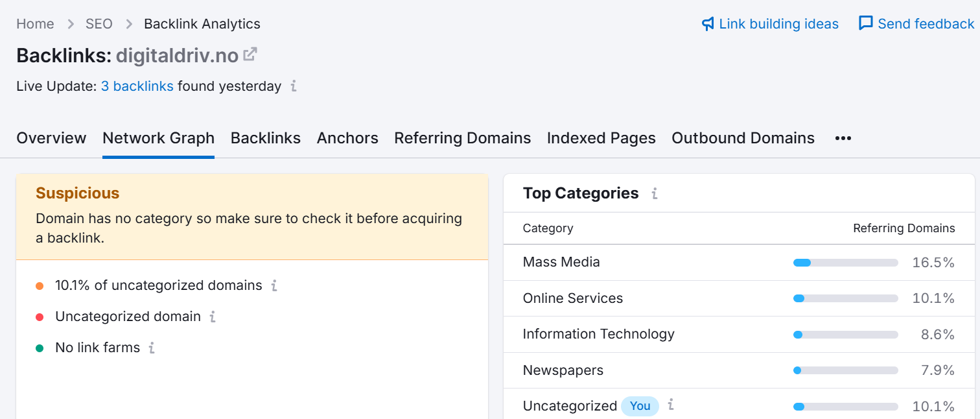Image resolution: width=980 pixels, height=419 pixels.
Task: Open external link icon beside digitaldriv.no
Action: pos(250,54)
